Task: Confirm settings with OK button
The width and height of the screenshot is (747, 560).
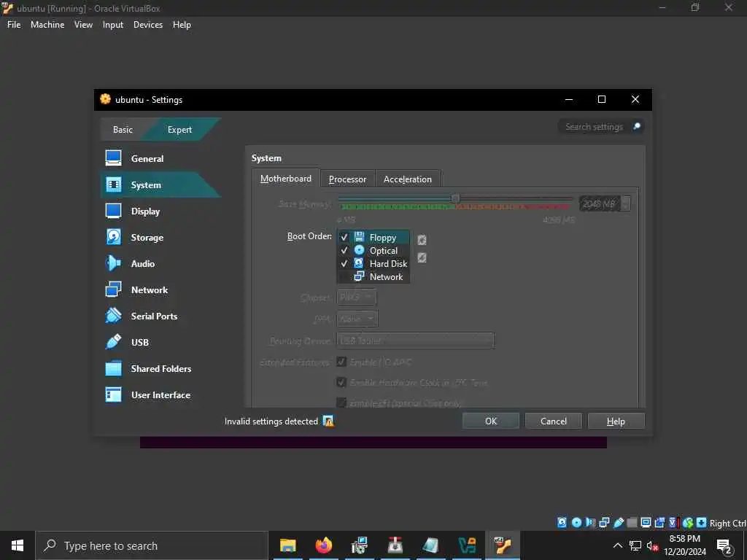Action: [491, 421]
